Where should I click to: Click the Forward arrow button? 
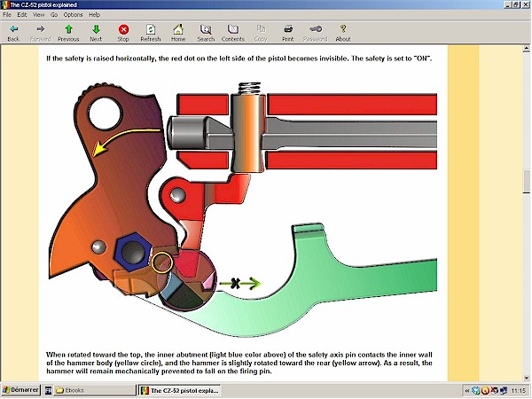tap(41, 33)
